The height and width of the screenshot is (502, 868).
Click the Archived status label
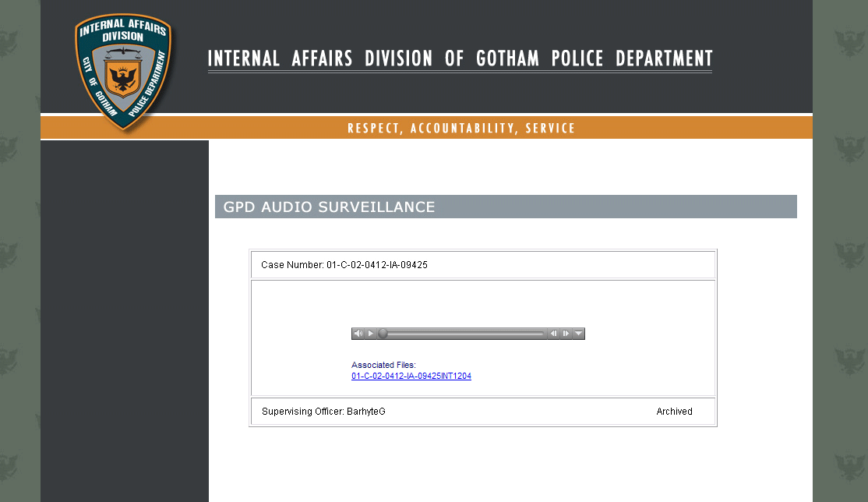pos(674,411)
